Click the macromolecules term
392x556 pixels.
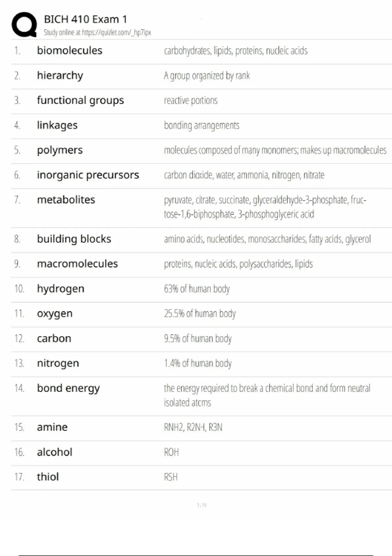77,264
